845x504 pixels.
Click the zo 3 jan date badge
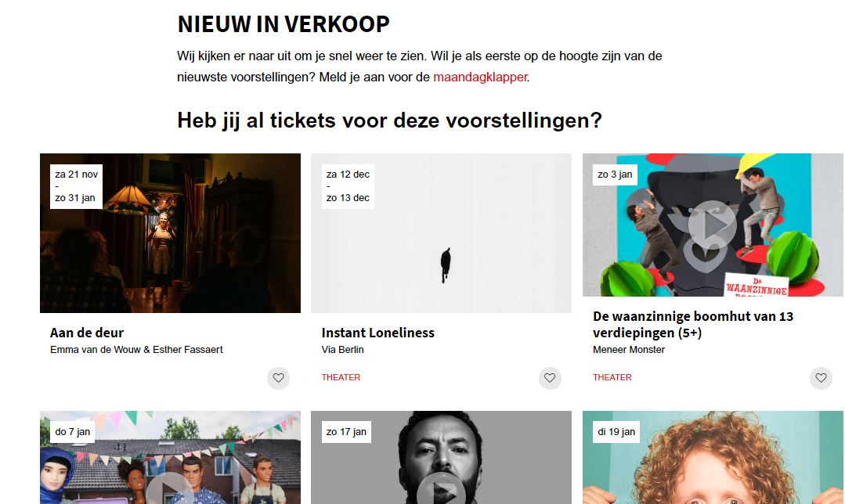[615, 175]
